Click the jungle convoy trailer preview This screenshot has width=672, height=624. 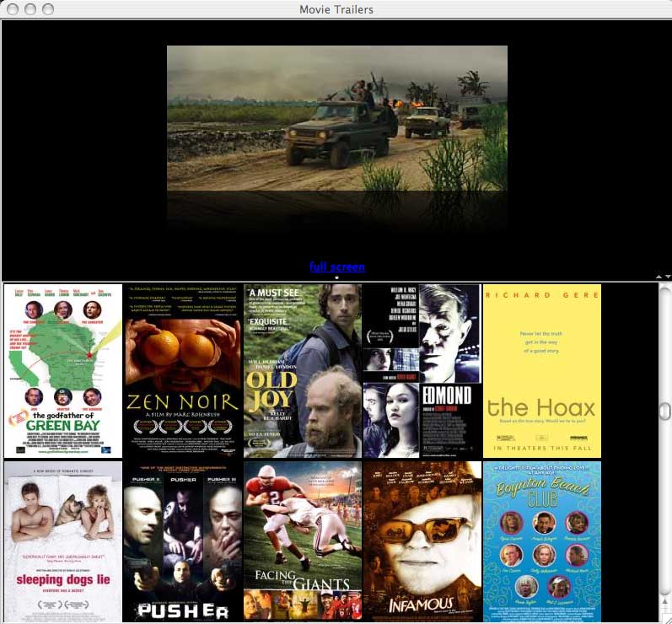coord(337,118)
